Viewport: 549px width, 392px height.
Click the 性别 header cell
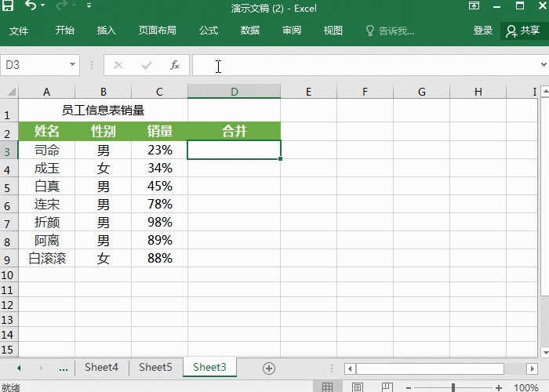click(x=103, y=131)
